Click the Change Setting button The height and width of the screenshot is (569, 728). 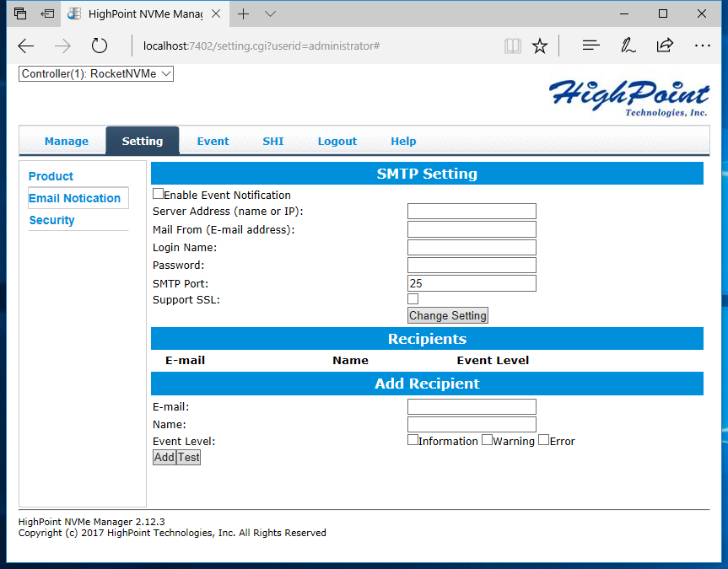coord(448,315)
